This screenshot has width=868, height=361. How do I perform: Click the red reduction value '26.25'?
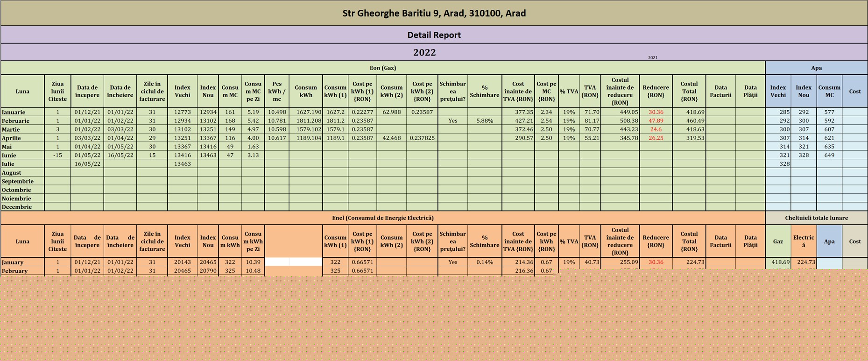(656, 138)
